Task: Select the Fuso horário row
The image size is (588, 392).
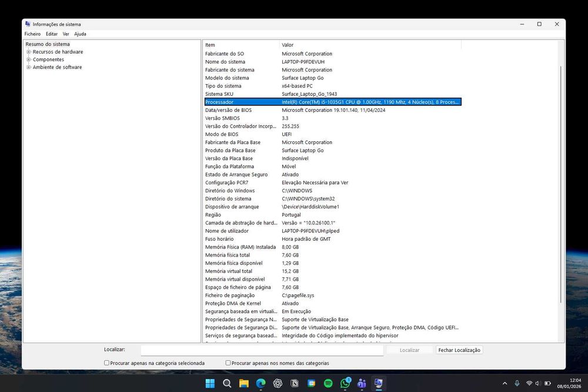Action: (x=333, y=239)
